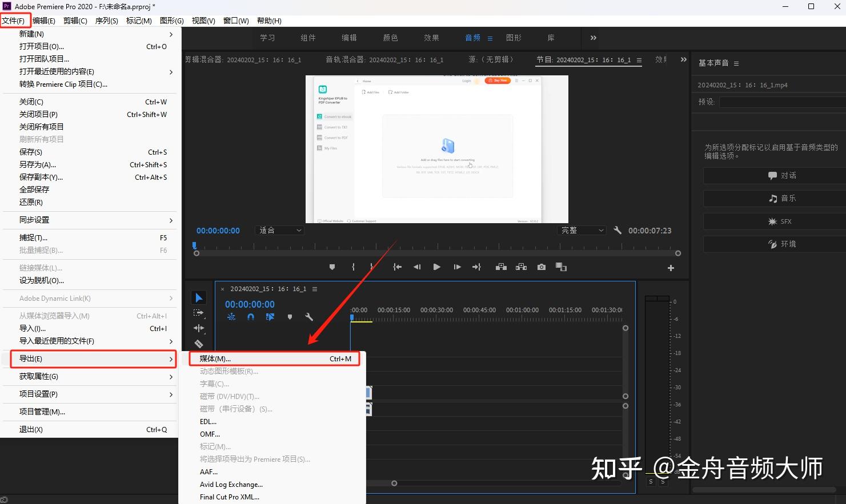Toggle left Solo S channel button

pos(651,482)
